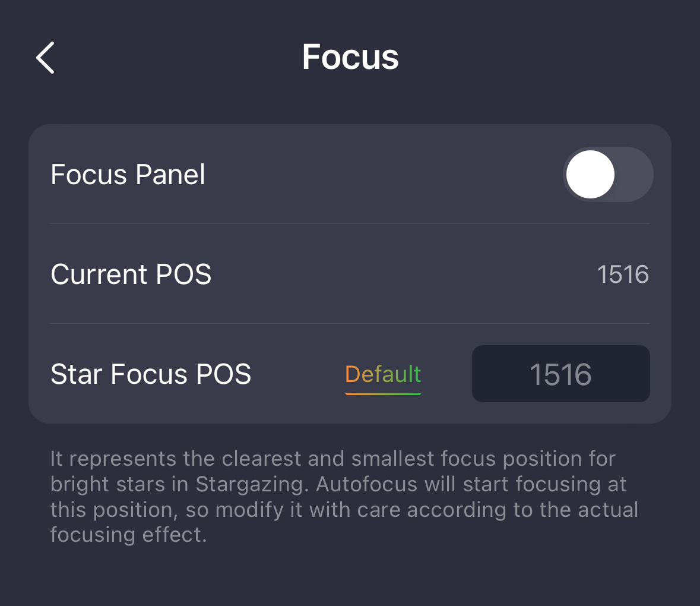Click the empty header area right of the Focus title
Image resolution: width=700 pixels, height=606 pixels.
coord(534,58)
